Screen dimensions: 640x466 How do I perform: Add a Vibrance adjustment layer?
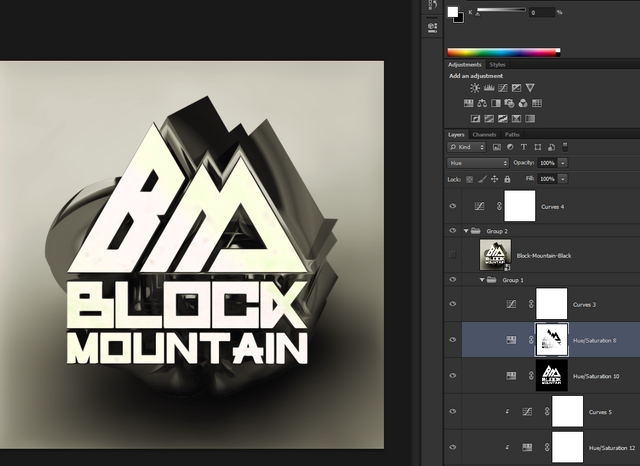(x=530, y=88)
